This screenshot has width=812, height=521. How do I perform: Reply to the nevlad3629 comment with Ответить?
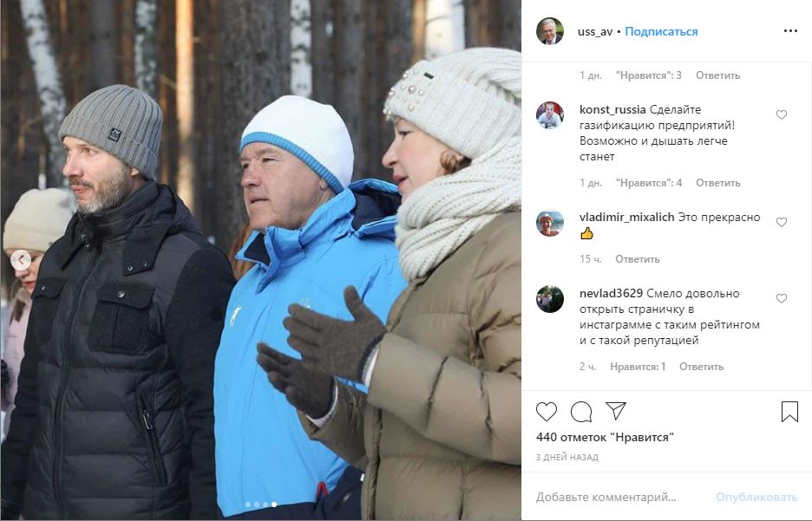(701, 367)
